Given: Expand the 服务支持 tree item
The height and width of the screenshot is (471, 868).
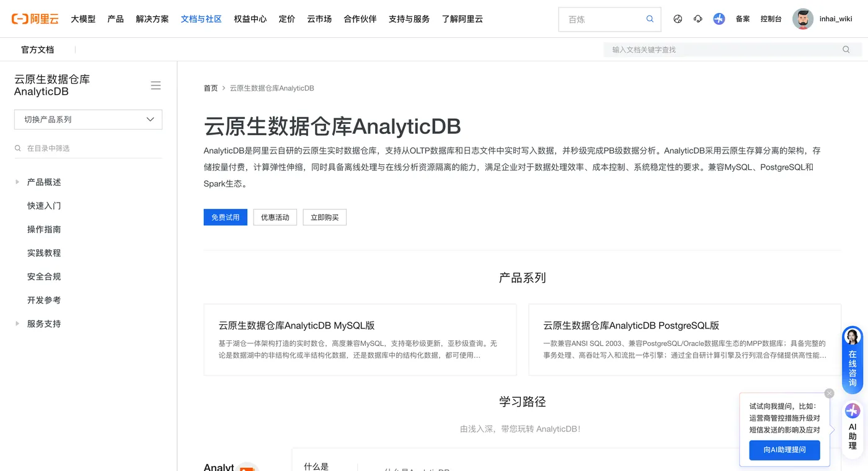Looking at the screenshot, I should [17, 324].
